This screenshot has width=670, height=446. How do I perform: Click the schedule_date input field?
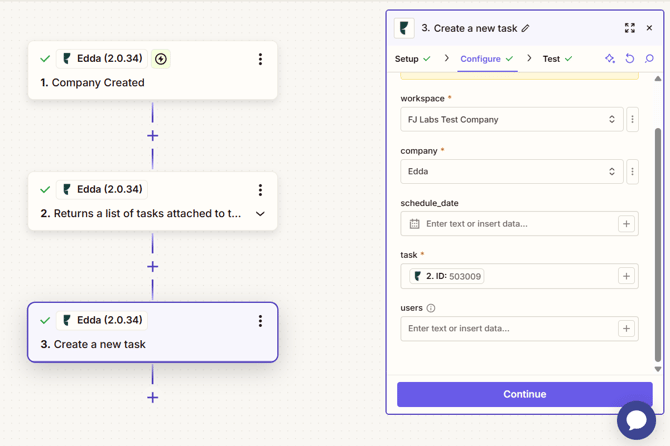coord(510,224)
